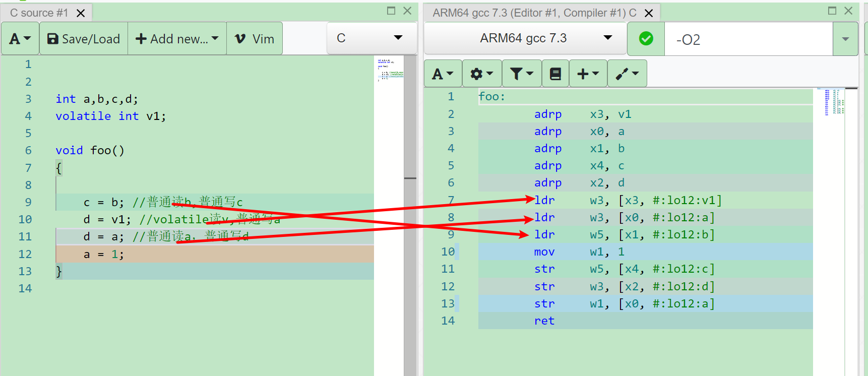
Task: Click the 'volatile int v1;' source line
Action: click(x=111, y=116)
